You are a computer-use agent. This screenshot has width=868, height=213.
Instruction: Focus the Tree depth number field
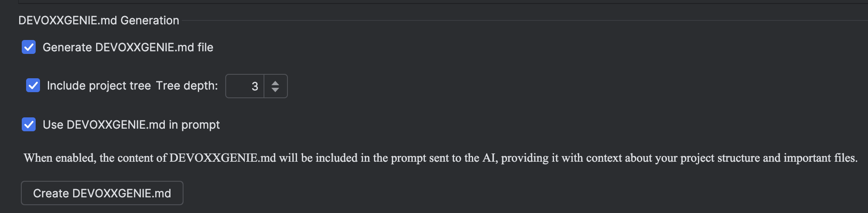245,86
